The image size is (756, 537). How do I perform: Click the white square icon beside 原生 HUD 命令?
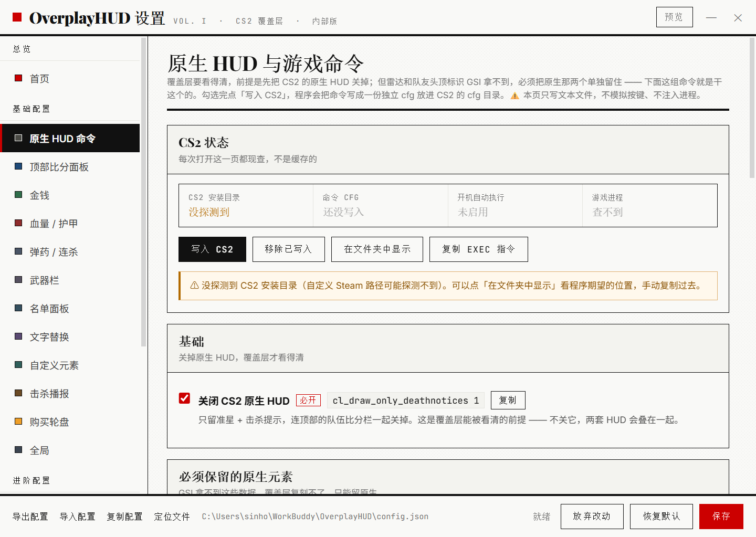(18, 138)
